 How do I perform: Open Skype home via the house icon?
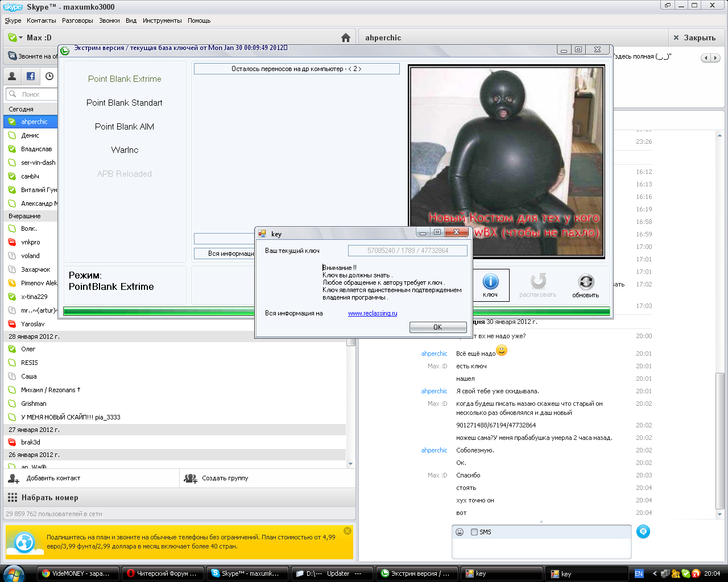tap(346, 38)
